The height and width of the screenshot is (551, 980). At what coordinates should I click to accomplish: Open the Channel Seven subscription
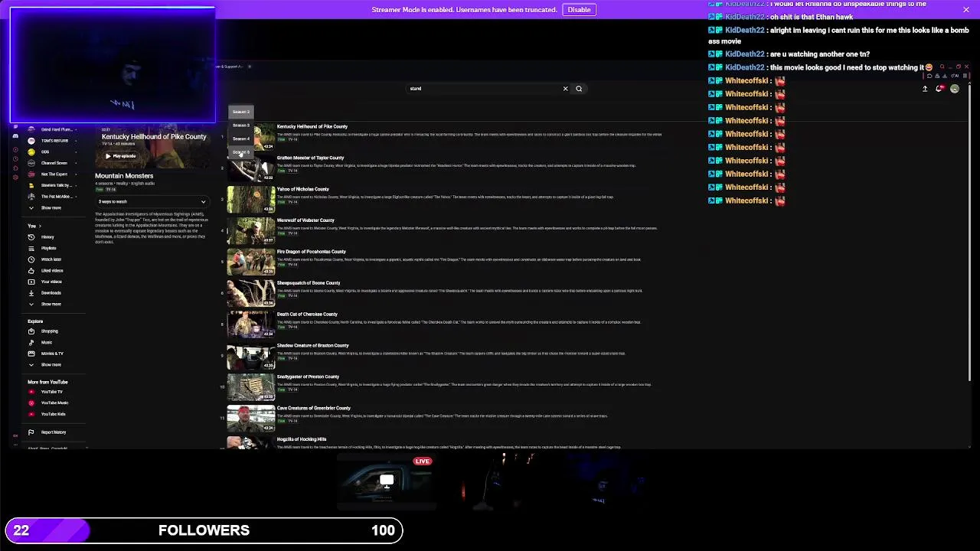tap(54, 163)
